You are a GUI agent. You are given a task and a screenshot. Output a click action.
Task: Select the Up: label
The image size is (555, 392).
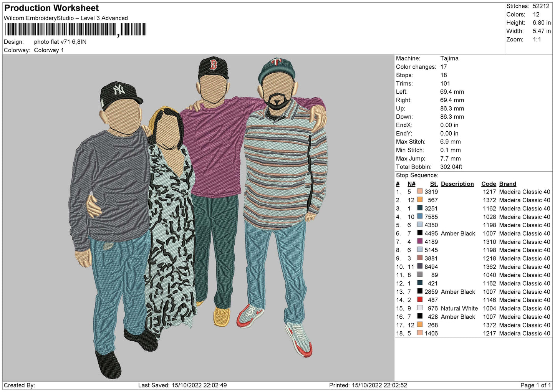401,109
